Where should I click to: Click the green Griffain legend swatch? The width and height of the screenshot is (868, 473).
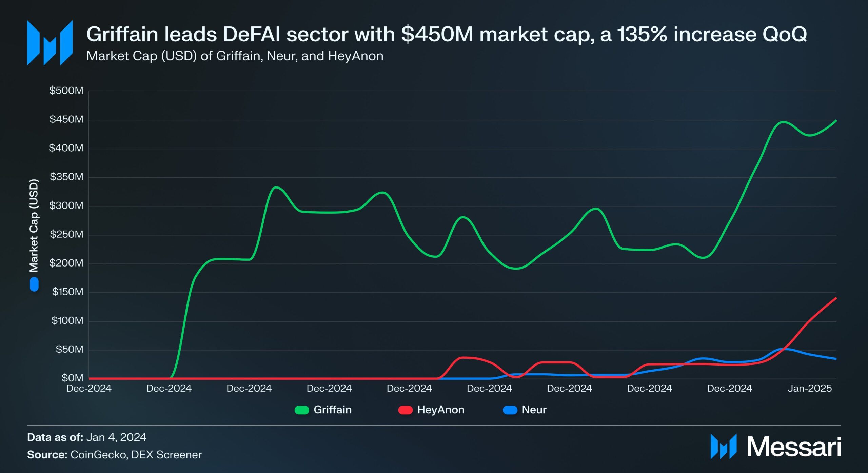pyautogui.click(x=302, y=410)
